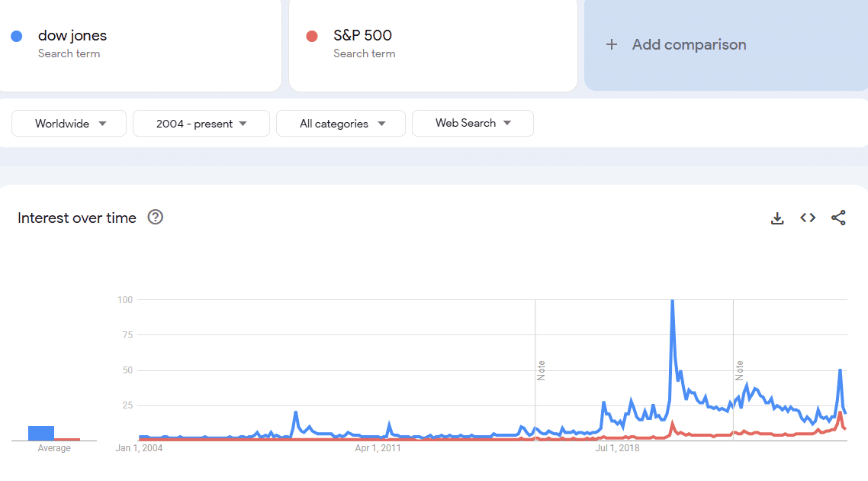Click the Search term label under S&P 500

[365, 53]
